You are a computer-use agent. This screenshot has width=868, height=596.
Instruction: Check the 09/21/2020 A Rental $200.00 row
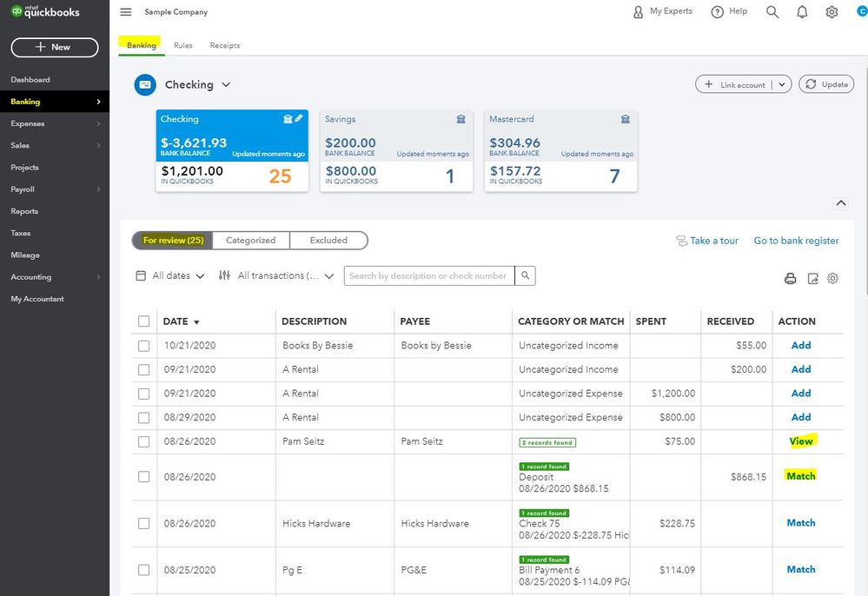point(144,369)
